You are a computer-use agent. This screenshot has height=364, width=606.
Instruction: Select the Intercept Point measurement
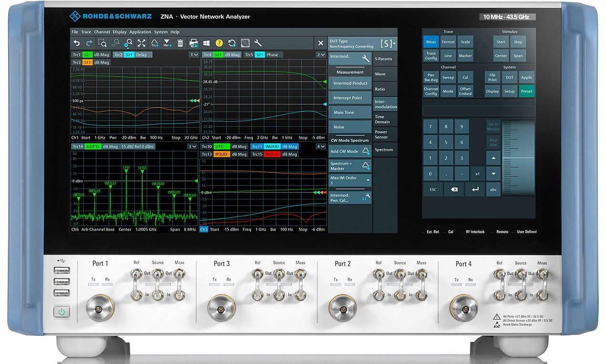pos(350,98)
